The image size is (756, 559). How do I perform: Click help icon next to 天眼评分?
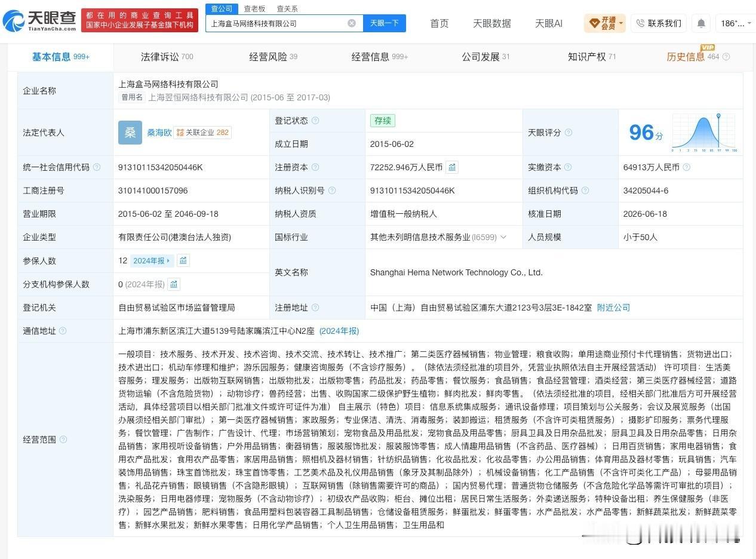(x=568, y=133)
